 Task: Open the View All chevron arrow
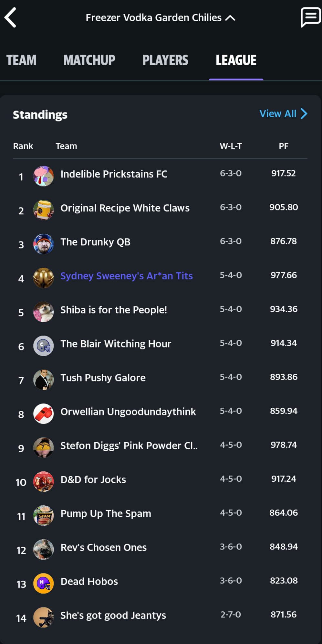click(x=304, y=114)
